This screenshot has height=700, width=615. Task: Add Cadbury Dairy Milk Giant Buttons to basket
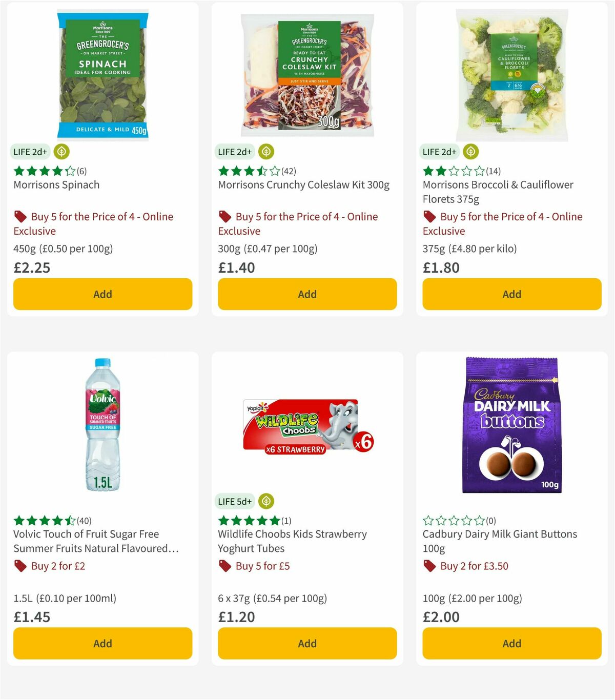pyautogui.click(x=511, y=643)
